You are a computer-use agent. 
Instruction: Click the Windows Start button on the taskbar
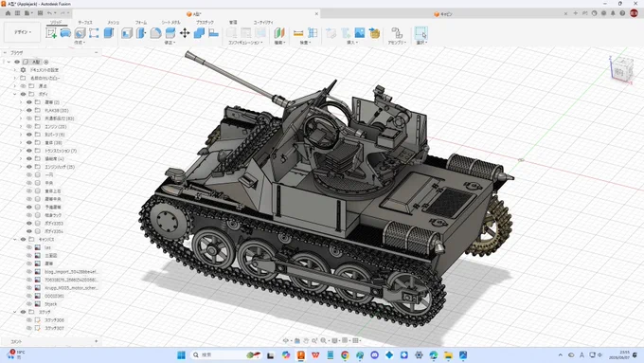click(x=181, y=354)
